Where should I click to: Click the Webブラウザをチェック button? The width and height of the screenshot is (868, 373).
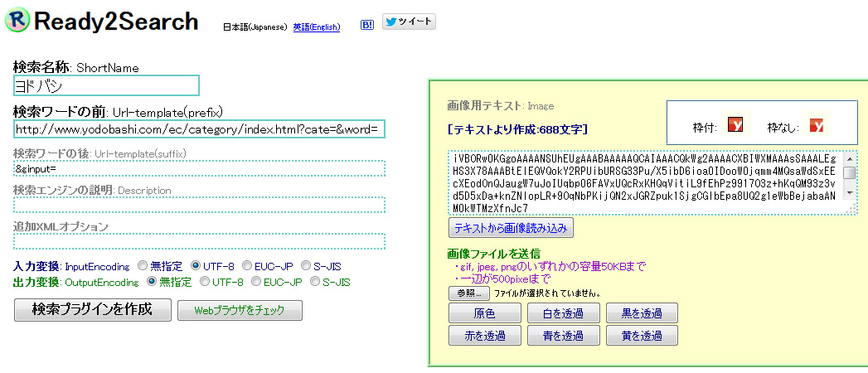coord(240,310)
